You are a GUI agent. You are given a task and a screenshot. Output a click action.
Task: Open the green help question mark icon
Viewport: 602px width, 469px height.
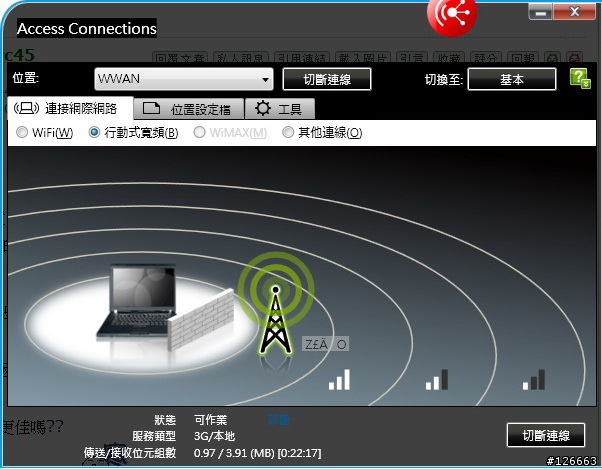coord(580,78)
